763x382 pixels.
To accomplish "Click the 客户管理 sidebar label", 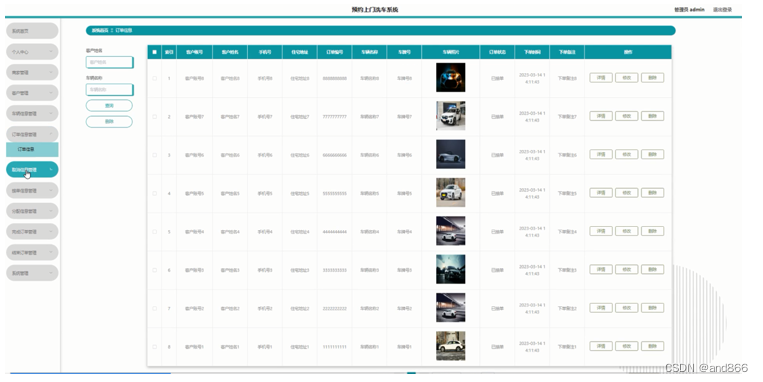I will 20,92.
